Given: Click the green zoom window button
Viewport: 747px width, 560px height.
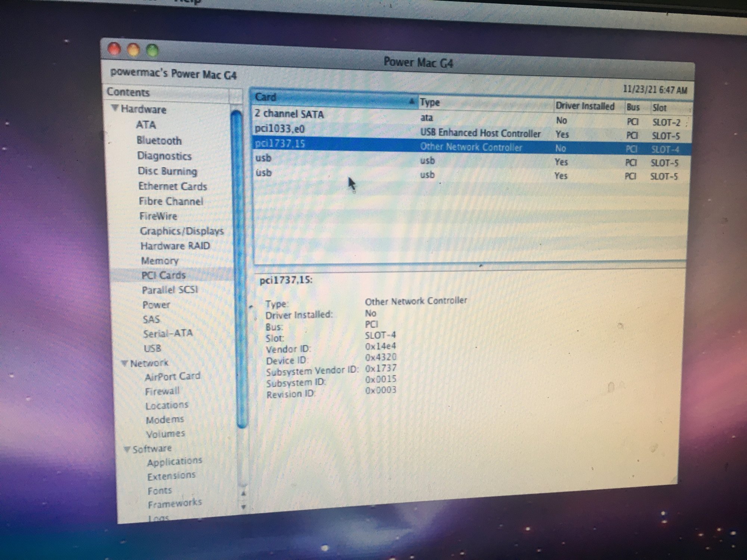Looking at the screenshot, I should pos(152,50).
